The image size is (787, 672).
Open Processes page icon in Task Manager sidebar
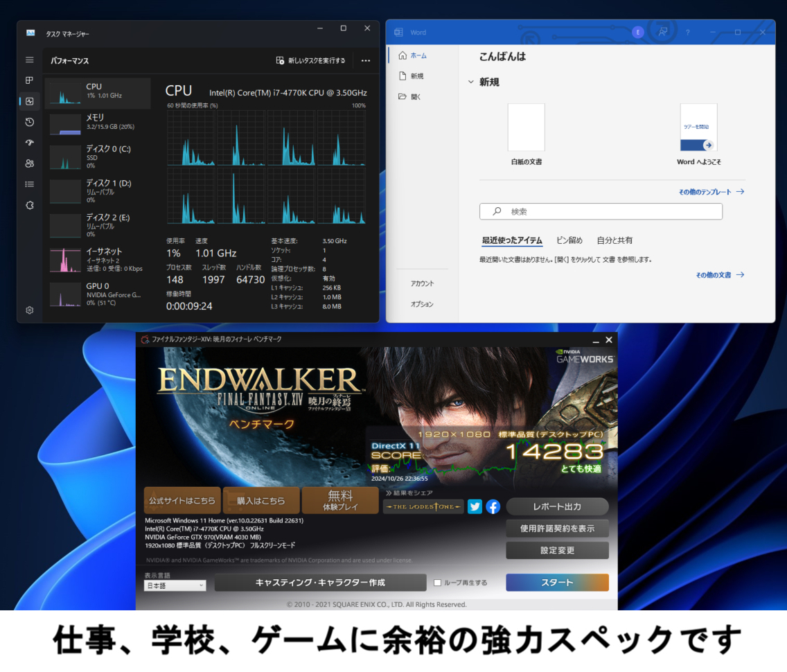[x=30, y=80]
